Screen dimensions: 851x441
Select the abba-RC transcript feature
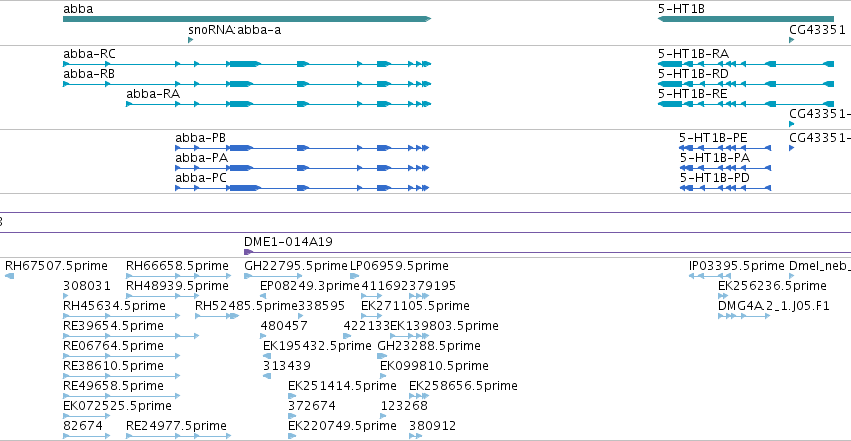tap(247, 64)
